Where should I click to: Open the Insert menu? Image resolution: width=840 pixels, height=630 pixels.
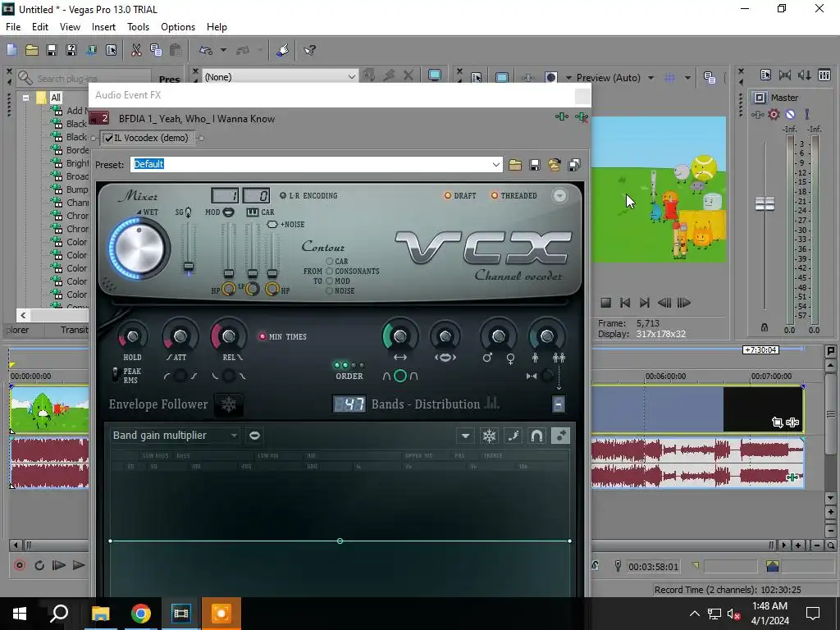103,27
